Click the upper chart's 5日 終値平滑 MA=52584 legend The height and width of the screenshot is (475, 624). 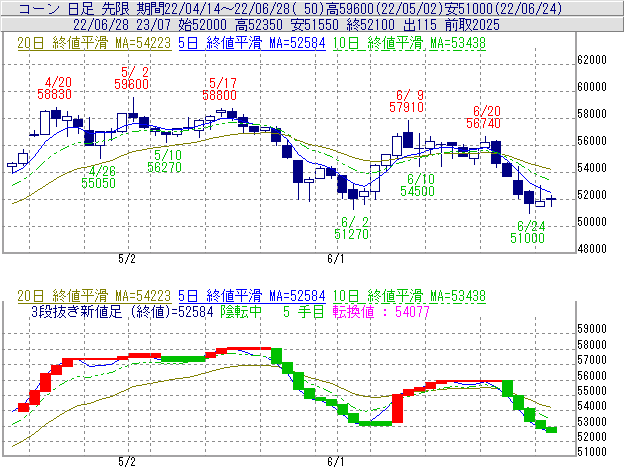coord(252,43)
